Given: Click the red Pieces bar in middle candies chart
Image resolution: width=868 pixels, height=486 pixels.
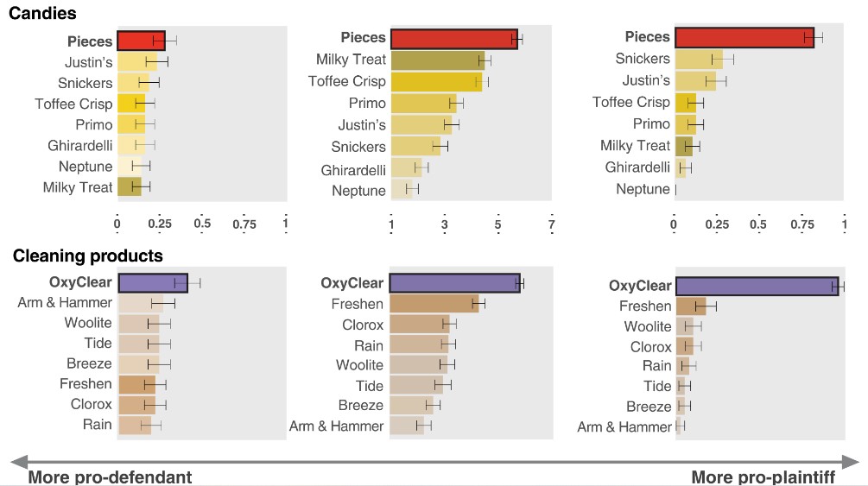Looking at the screenshot, I should click(x=453, y=39).
